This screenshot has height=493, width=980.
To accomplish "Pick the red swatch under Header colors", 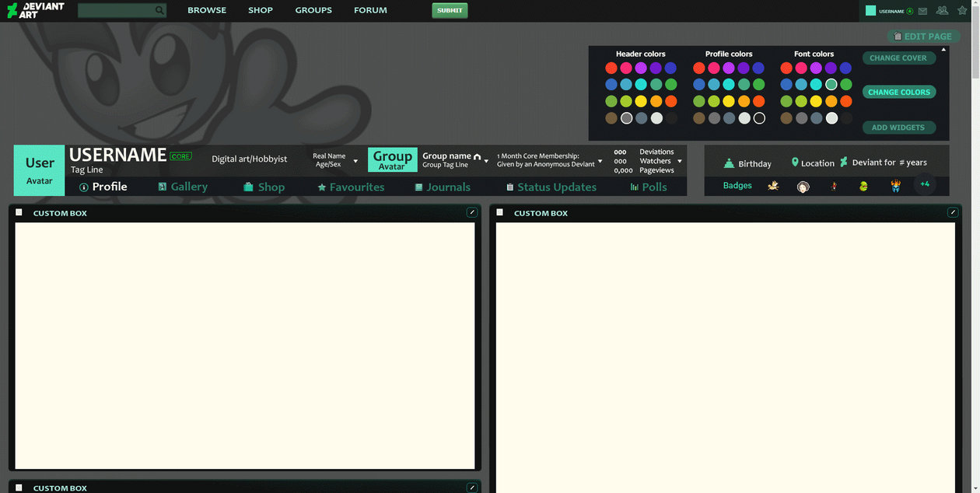I will [x=611, y=68].
